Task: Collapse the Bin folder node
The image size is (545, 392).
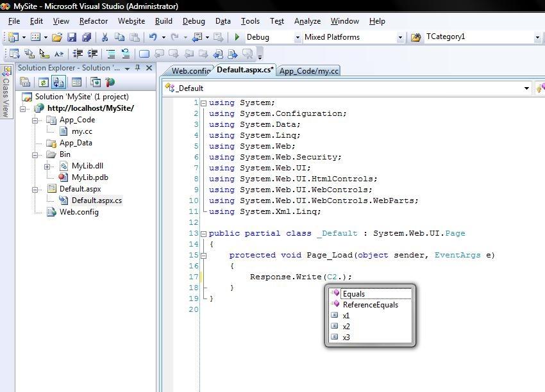Action: click(x=35, y=155)
